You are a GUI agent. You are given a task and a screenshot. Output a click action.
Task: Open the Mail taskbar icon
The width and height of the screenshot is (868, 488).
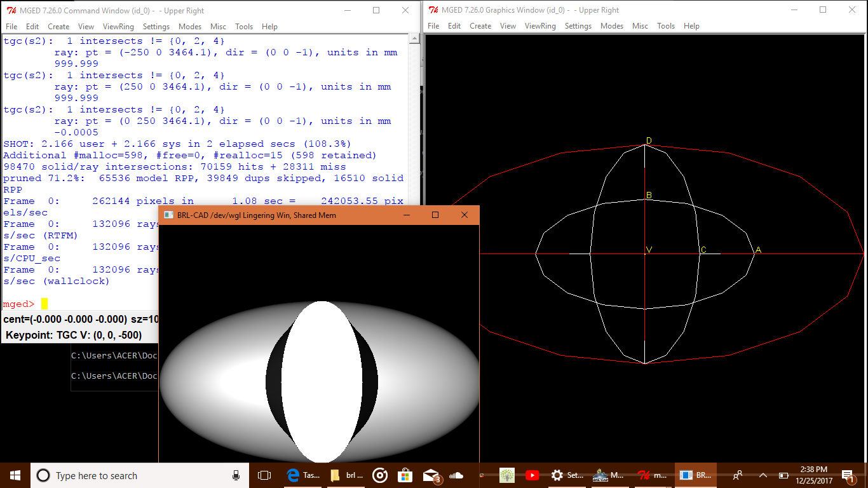coord(431,475)
